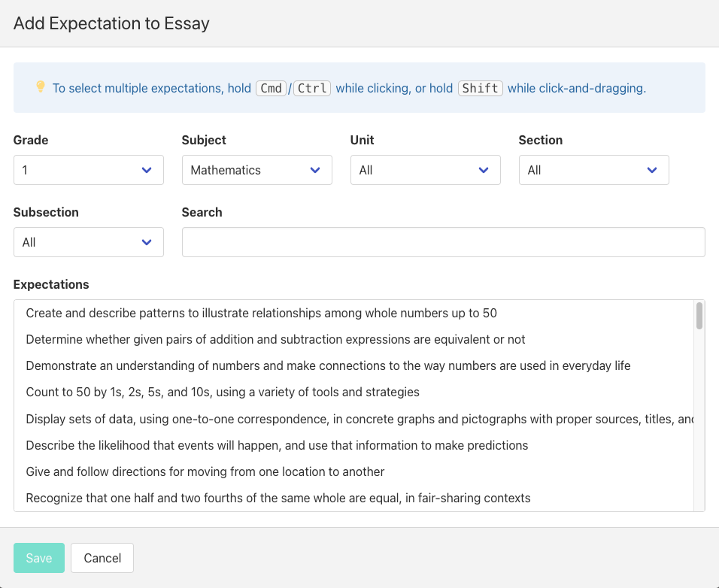719x588 pixels.
Task: Select 'Determine whether given pairs' expectation
Action: pos(354,339)
